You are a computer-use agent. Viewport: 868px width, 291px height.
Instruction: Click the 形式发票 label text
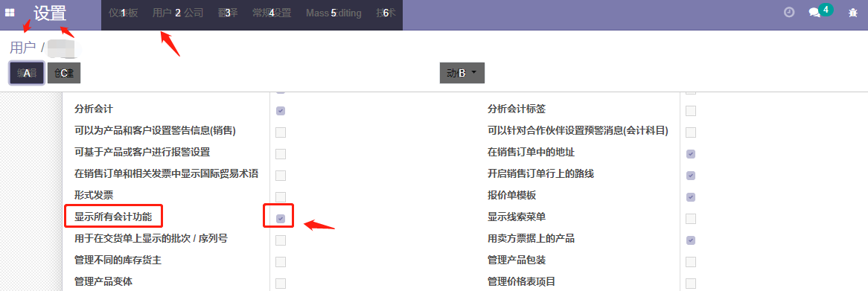94,195
